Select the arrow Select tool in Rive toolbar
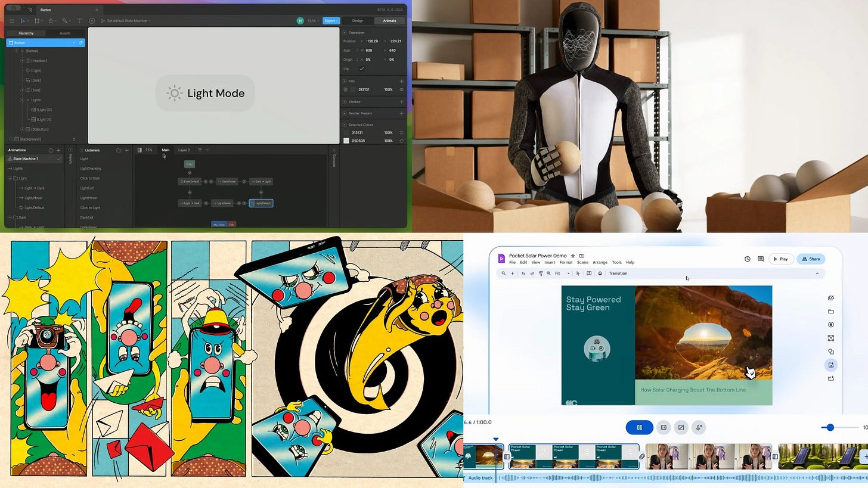This screenshot has height=488, width=868. point(23,21)
